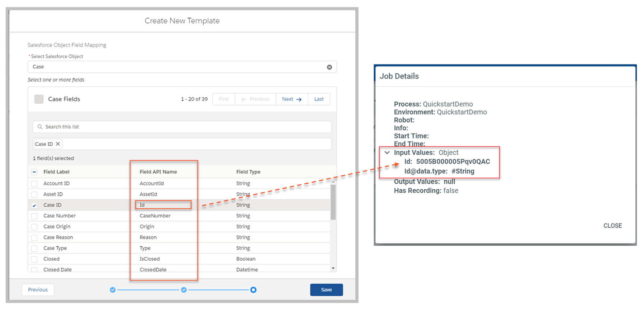644x309 pixels.
Task: Remove the Case ID pill tag
Action: (58, 144)
